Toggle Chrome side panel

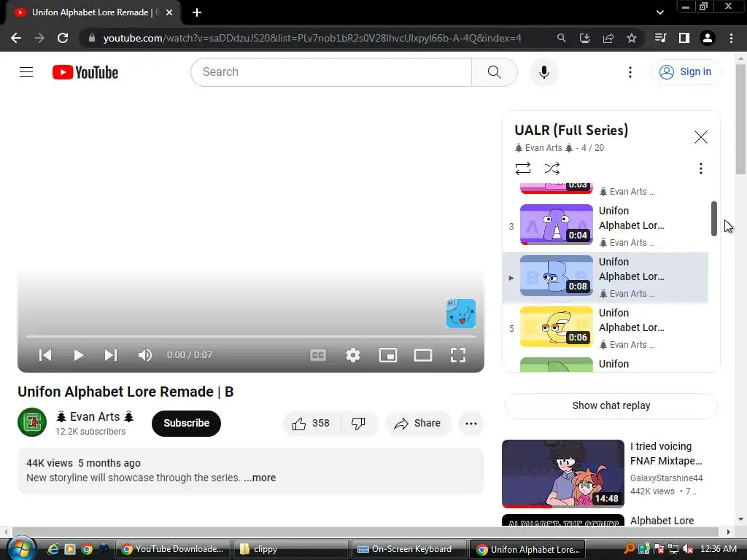click(684, 38)
